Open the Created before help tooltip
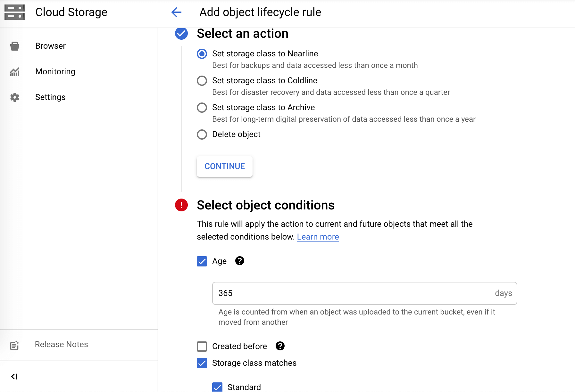The height and width of the screenshot is (392, 575). (280, 346)
